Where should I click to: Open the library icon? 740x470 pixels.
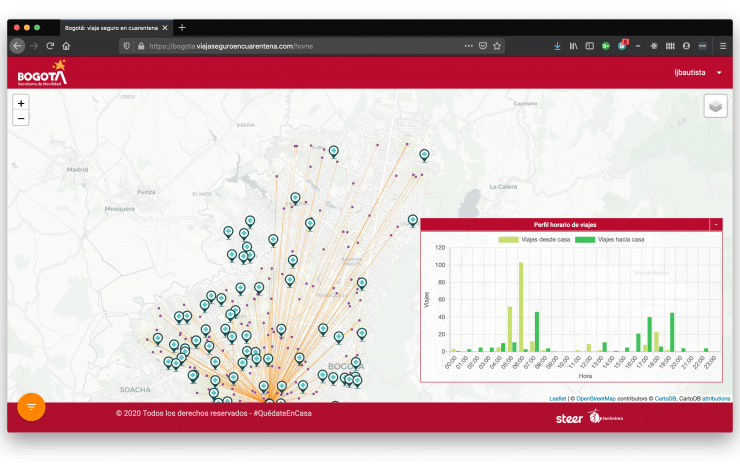[x=573, y=46]
